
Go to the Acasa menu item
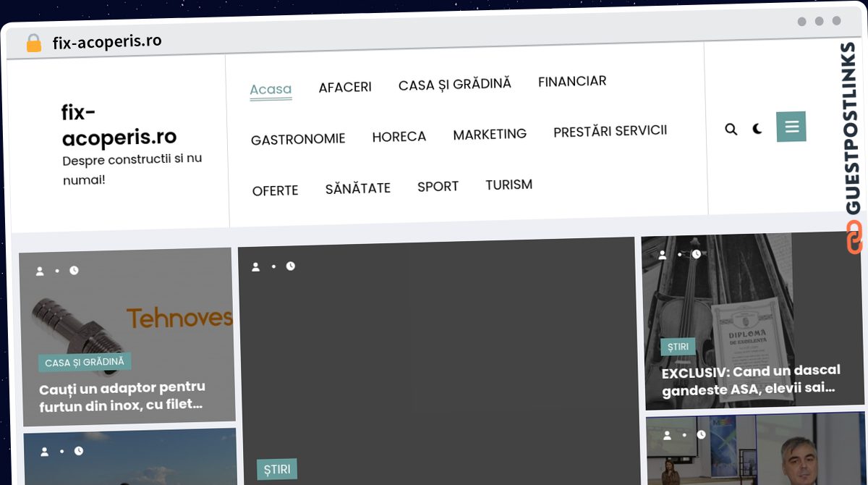click(x=271, y=90)
